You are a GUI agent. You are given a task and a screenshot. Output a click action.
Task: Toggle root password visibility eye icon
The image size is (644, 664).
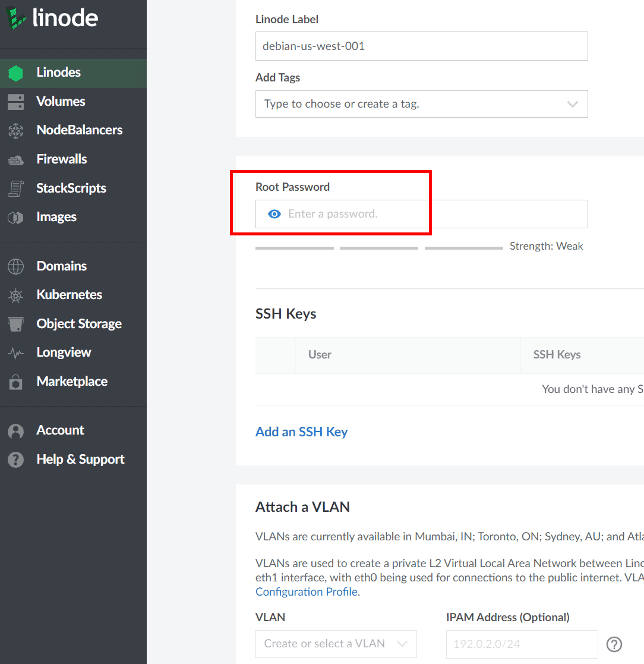point(274,214)
